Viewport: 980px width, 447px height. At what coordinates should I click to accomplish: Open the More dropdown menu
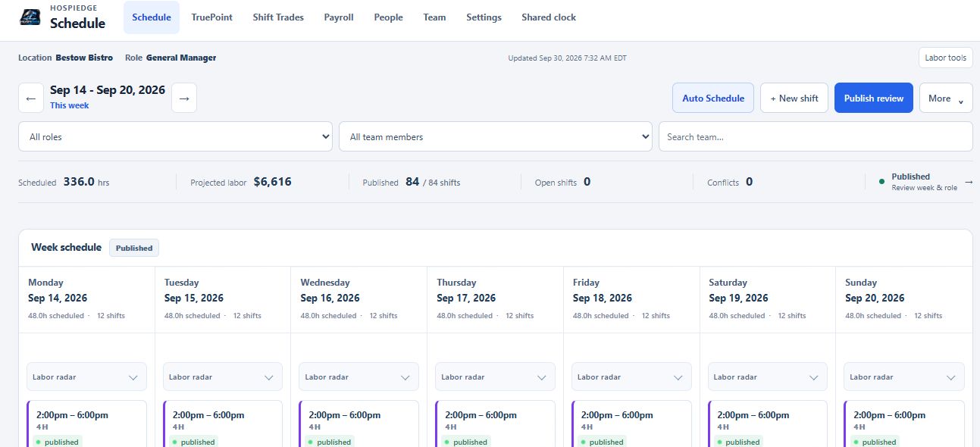pyautogui.click(x=946, y=98)
